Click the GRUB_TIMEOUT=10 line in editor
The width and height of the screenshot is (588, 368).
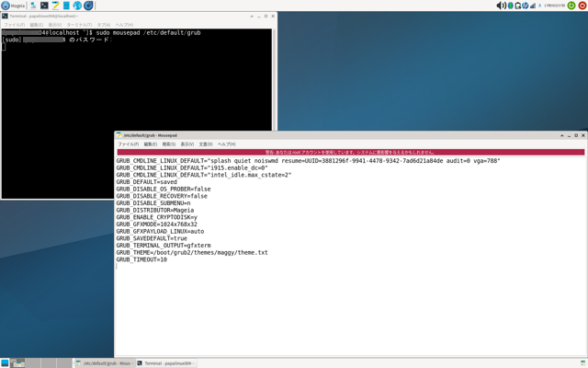click(141, 259)
